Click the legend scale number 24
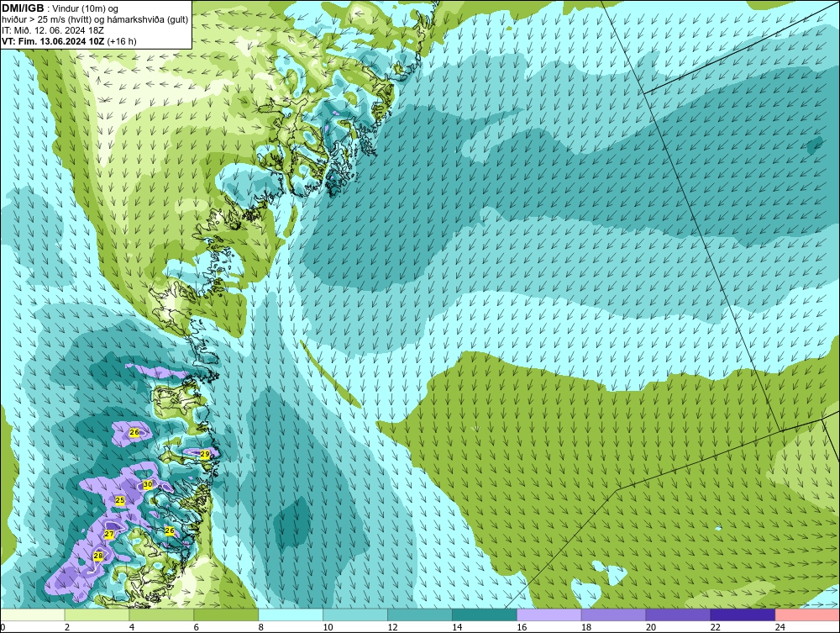Viewport: 840px width, 633px height. [780, 627]
